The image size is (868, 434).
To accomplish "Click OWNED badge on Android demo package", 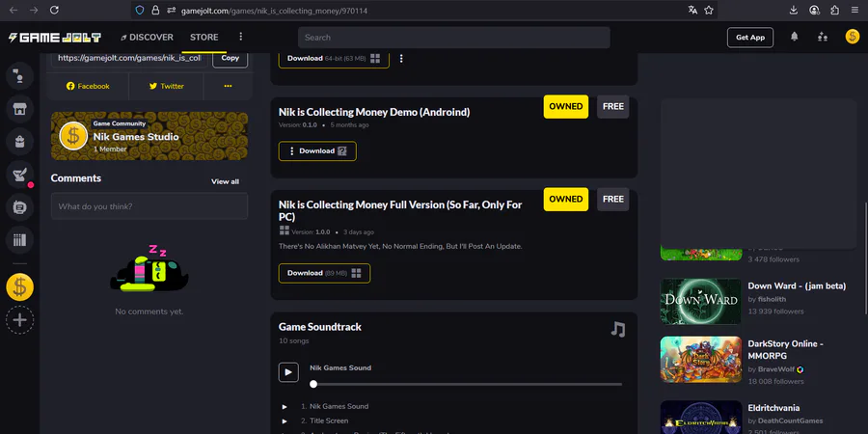I will pos(566,107).
